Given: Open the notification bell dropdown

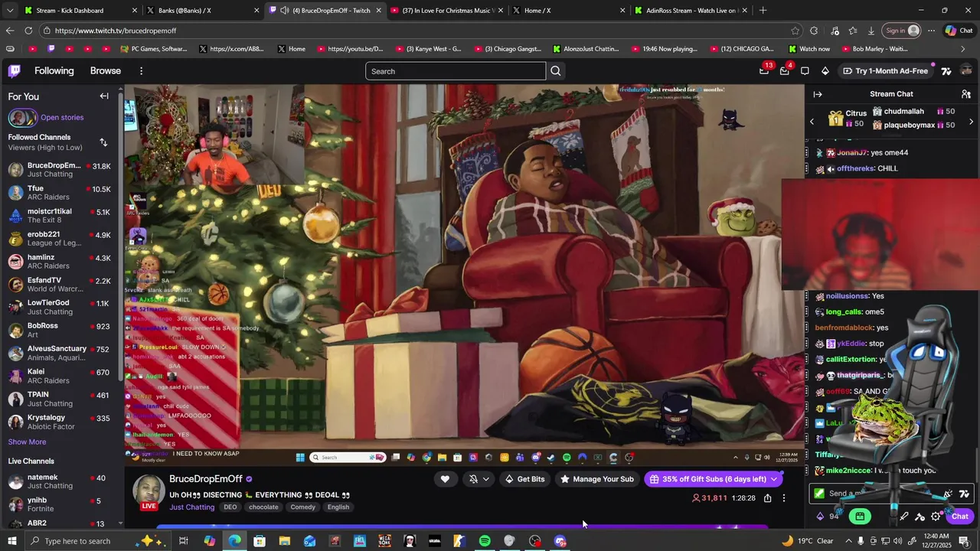Looking at the screenshot, I should [479, 479].
